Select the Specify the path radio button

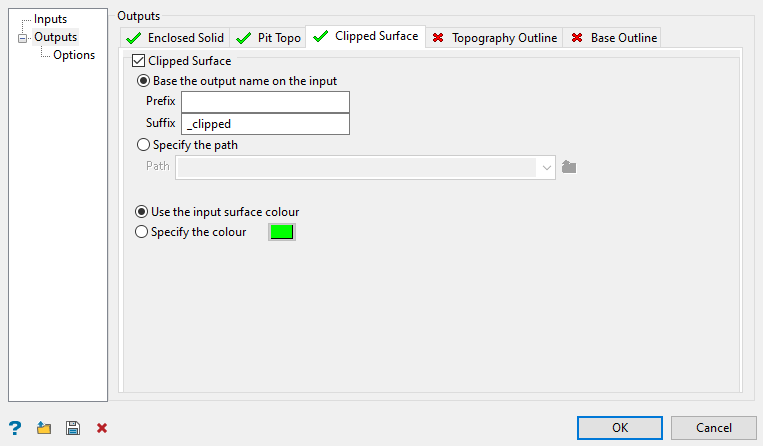(143, 145)
